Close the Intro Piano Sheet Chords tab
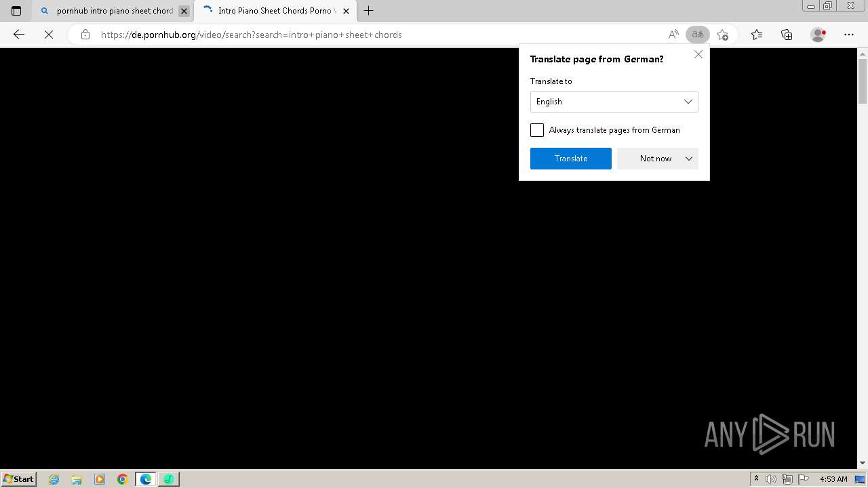Screen dimensions: 868x488 tap(346, 11)
